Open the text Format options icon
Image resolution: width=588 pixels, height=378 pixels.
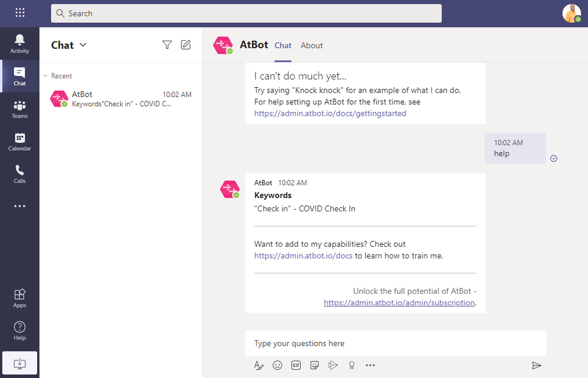(259, 365)
